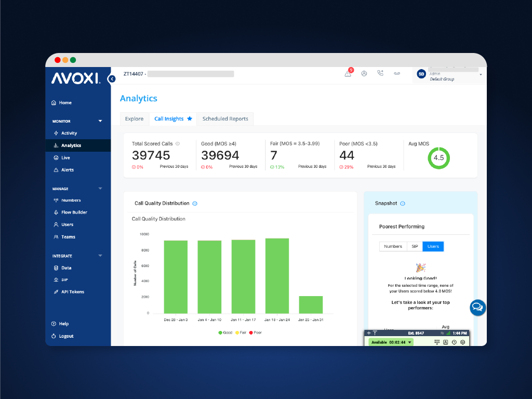Open the Explore tab

click(x=135, y=119)
